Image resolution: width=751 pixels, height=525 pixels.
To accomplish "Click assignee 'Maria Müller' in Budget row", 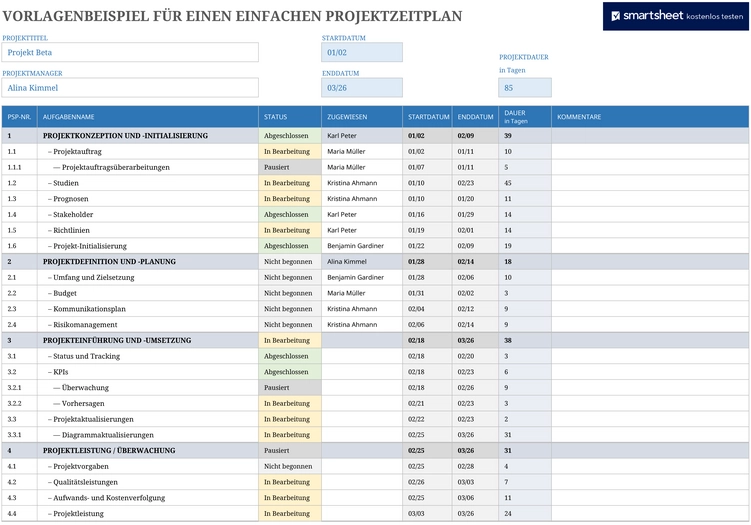I will pyautogui.click(x=346, y=293).
